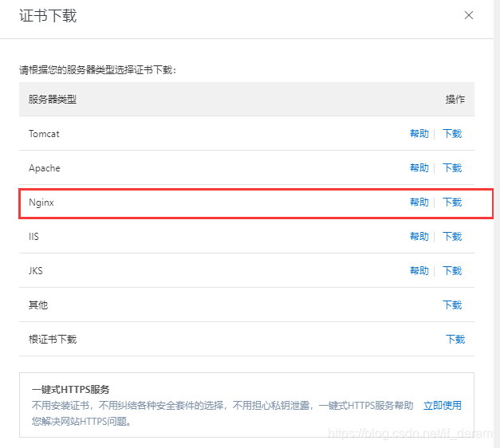Select the Nginx server type text
Screen dimensions: 500x448
coord(41,202)
